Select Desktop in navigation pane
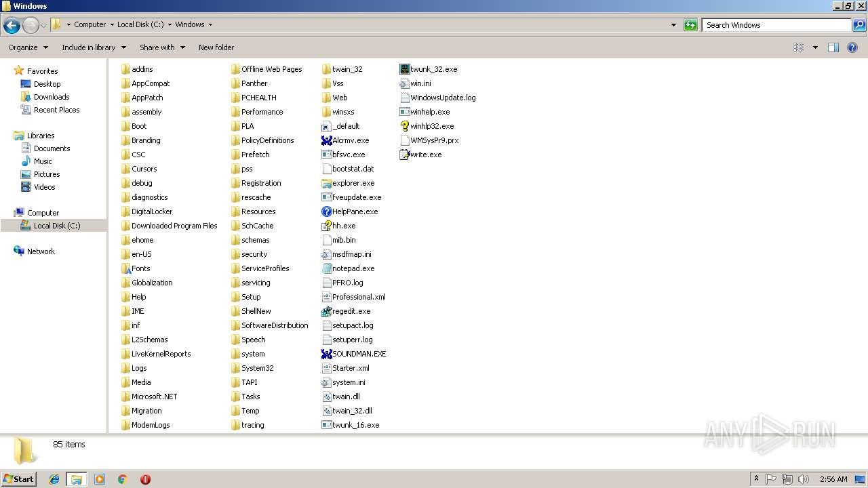 [47, 84]
